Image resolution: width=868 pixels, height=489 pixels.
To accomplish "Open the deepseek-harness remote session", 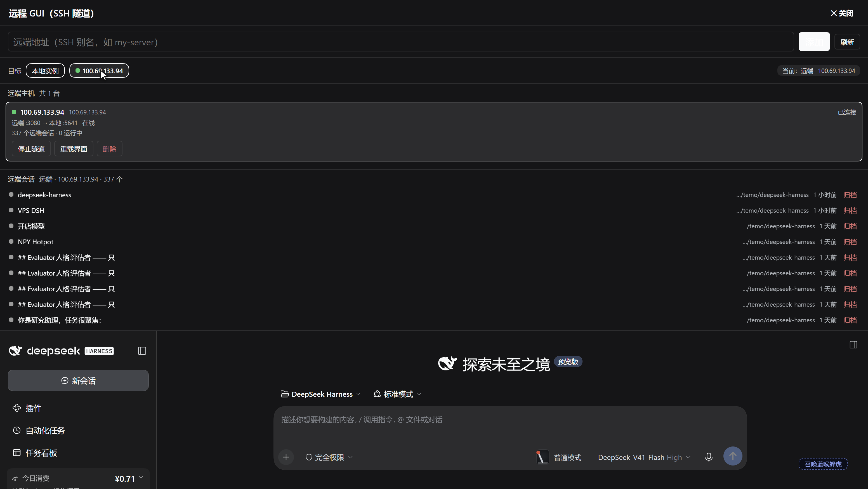I will [x=434, y=195].
